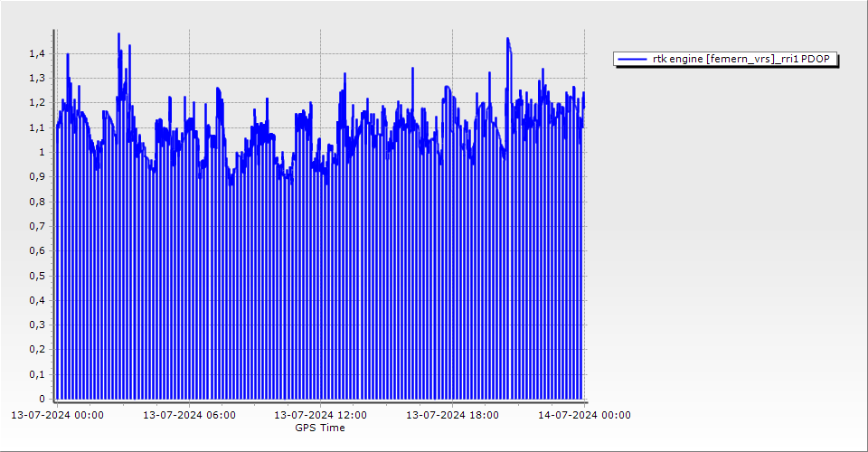The width and height of the screenshot is (868, 452).
Task: Click the tallest PDOP peak before 06:00
Action: tap(118, 34)
